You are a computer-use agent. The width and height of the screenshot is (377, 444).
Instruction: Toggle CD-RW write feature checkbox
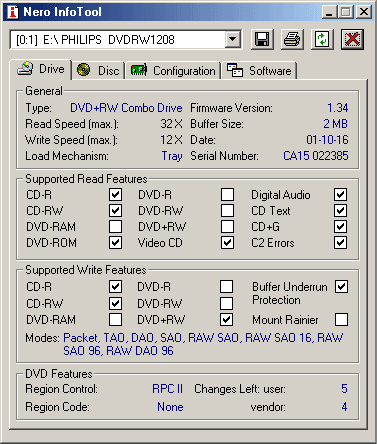[115, 303]
